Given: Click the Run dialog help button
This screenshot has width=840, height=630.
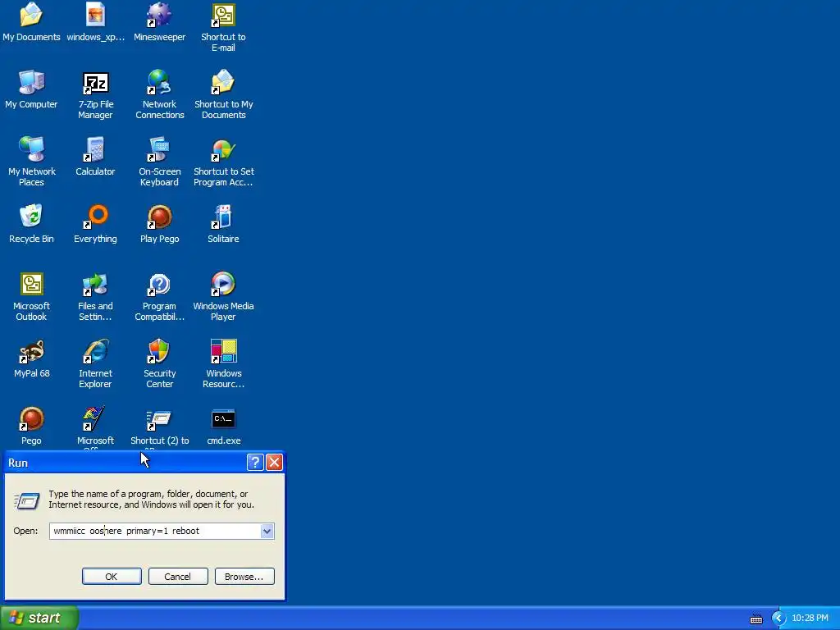Looking at the screenshot, I should point(255,463).
